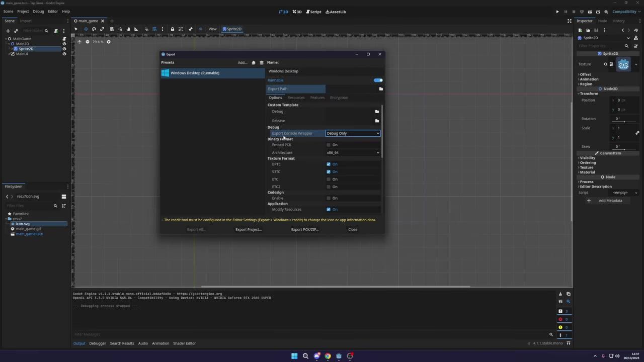Run the project with the Play button
The height and width of the screenshot is (362, 644).
pos(557,12)
